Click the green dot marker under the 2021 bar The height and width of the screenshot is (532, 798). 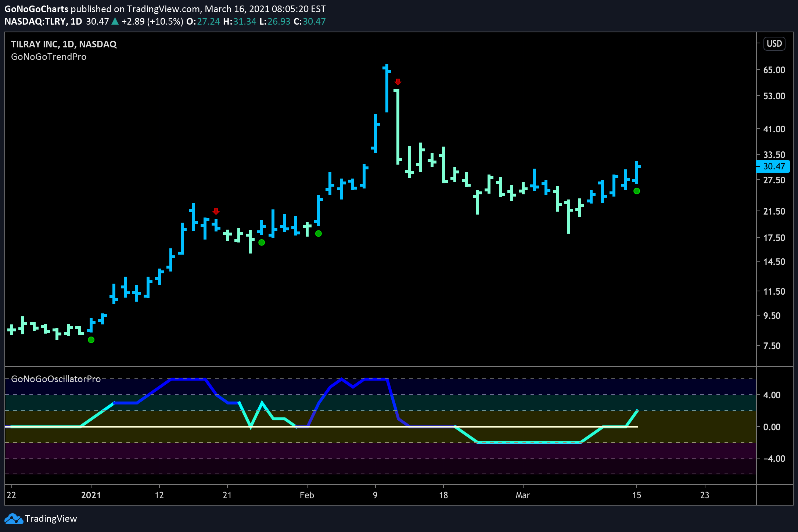pyautogui.click(x=91, y=340)
